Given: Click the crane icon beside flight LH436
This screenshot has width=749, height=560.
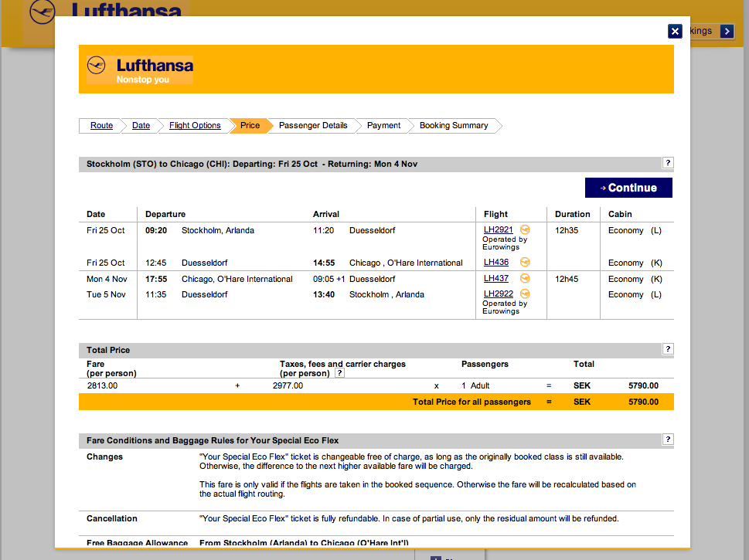Looking at the screenshot, I should click(x=526, y=263).
